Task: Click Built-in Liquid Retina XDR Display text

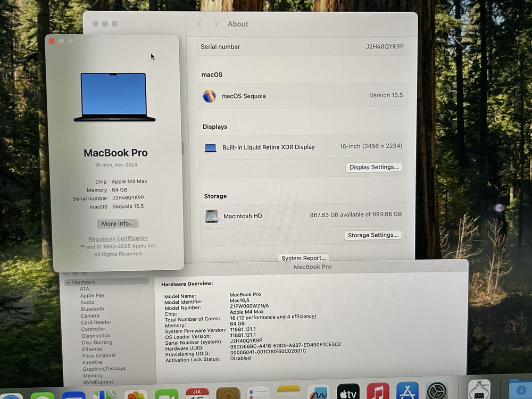Action: click(268, 147)
